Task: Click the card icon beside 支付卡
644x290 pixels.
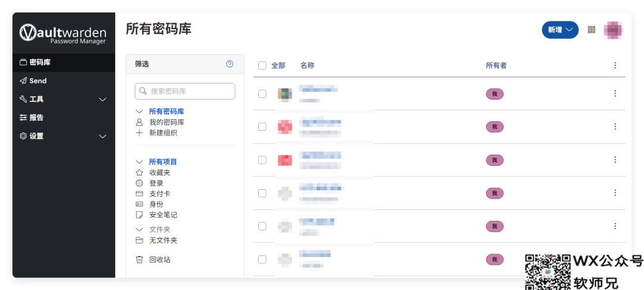Action: click(140, 194)
